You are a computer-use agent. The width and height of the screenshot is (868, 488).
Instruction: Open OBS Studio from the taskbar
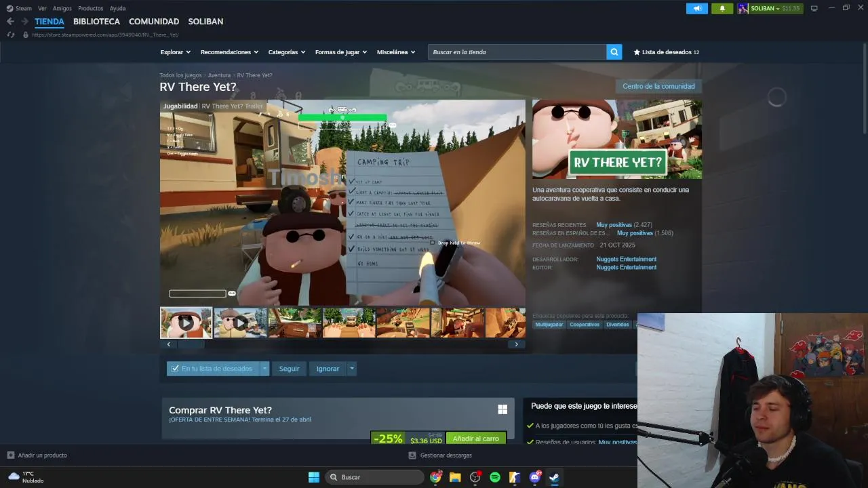point(475,477)
